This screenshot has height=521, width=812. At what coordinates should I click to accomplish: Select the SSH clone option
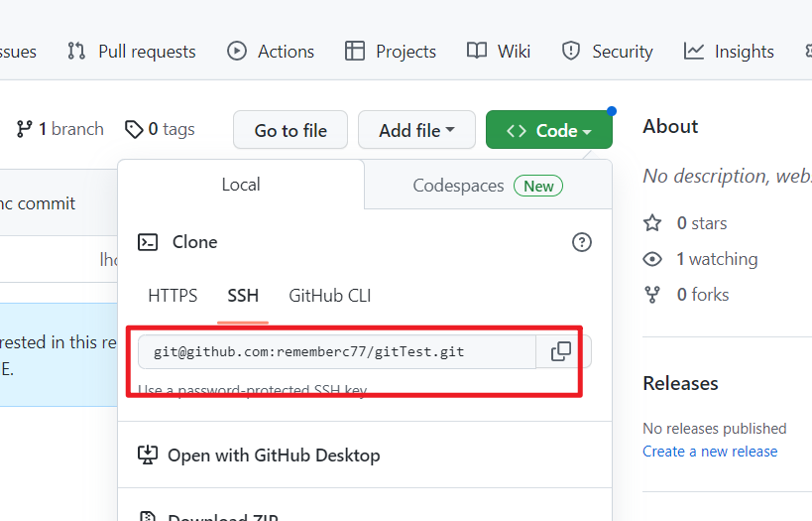coord(243,296)
